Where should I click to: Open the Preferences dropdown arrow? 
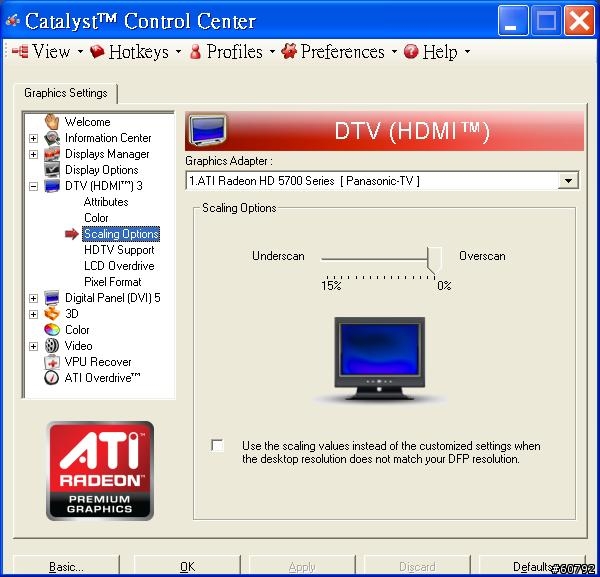point(394,51)
